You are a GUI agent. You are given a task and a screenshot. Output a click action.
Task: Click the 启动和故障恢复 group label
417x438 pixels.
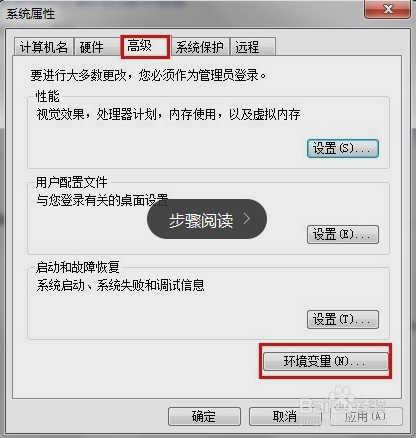point(78,267)
